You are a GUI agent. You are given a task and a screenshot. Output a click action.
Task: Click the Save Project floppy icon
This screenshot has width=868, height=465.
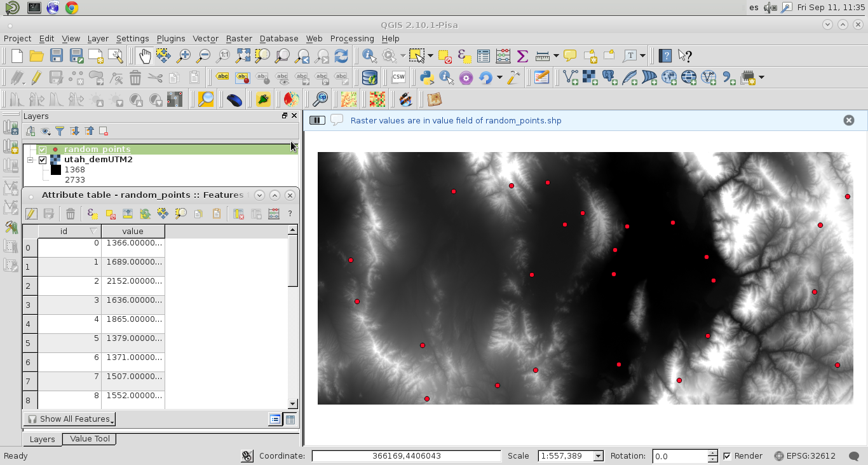(x=57, y=56)
